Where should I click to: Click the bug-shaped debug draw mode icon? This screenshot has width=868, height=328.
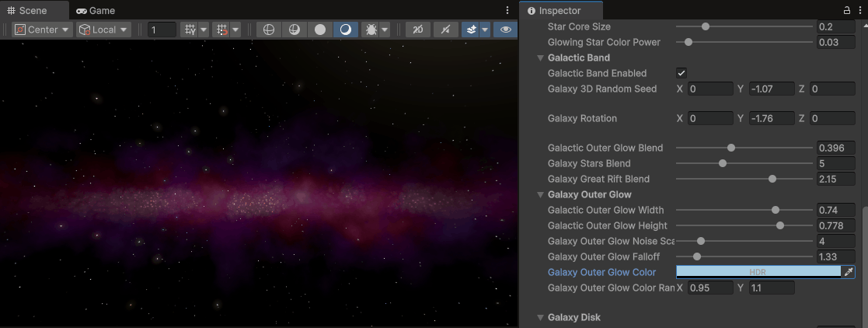(x=371, y=30)
